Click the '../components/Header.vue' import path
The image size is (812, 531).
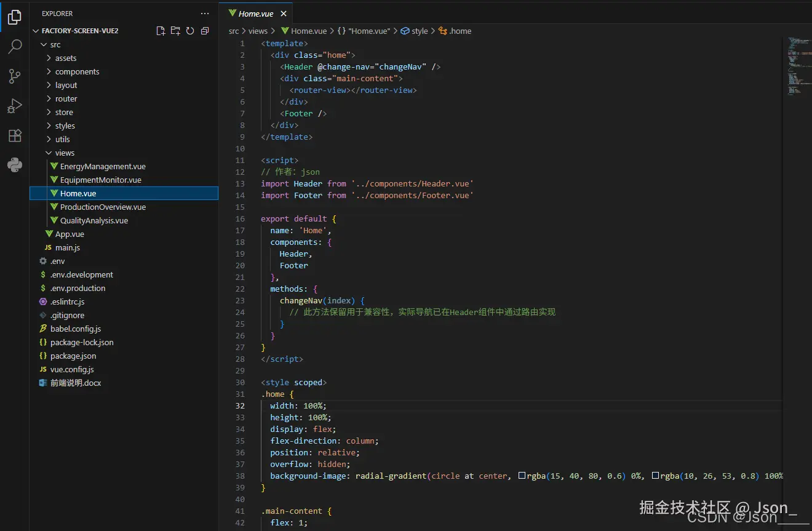click(412, 183)
